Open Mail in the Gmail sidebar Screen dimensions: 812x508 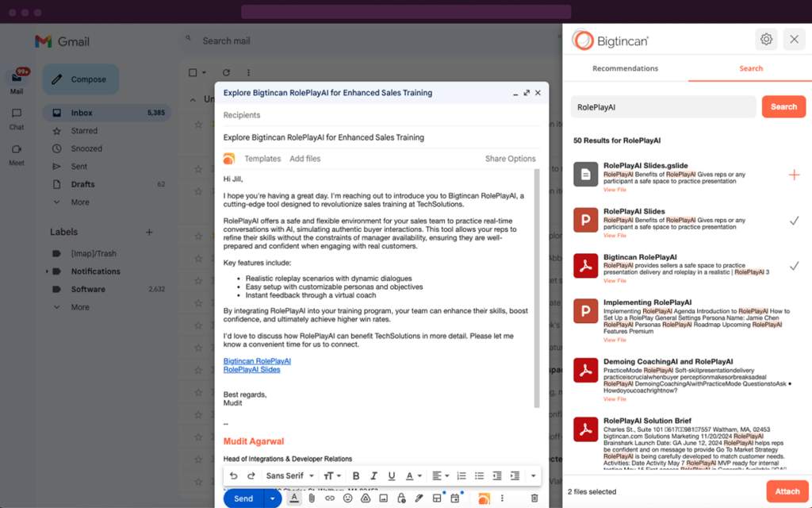coord(17,83)
